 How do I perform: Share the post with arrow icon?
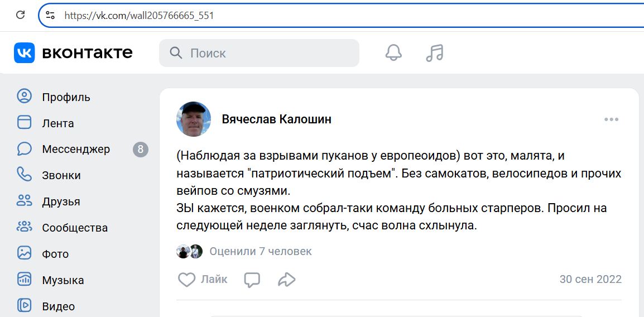pos(286,280)
